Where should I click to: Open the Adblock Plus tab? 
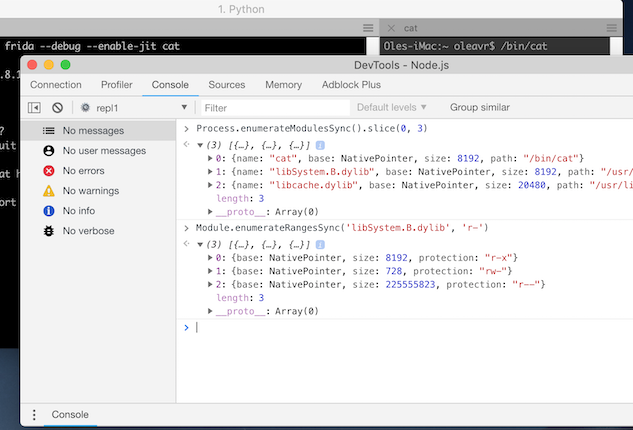point(351,85)
